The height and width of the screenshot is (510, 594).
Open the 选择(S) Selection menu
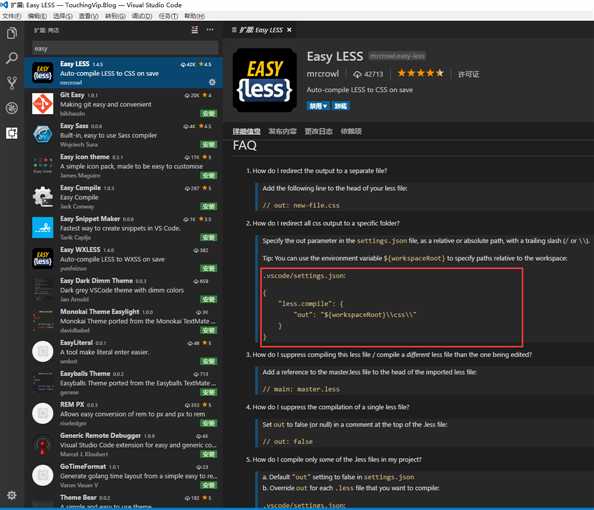click(63, 16)
